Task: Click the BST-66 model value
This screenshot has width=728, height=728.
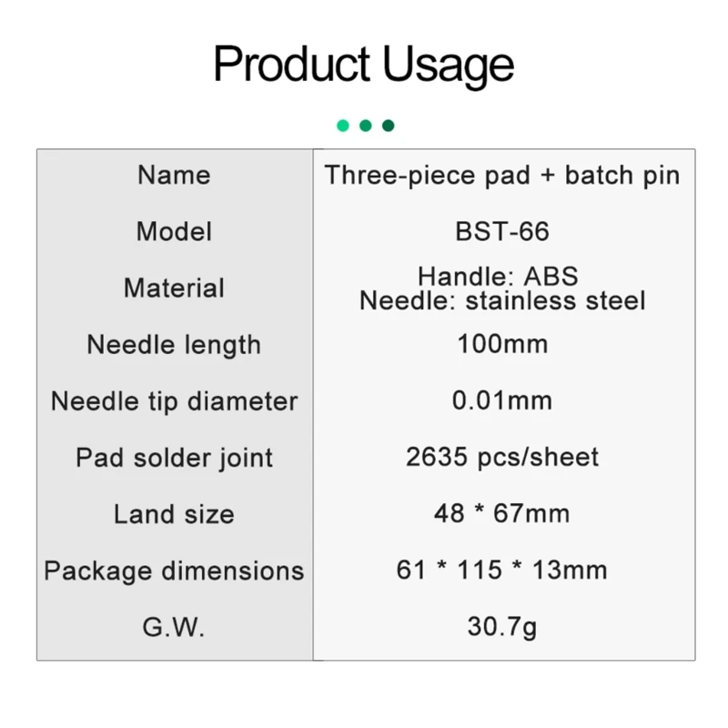Action: coord(502,231)
